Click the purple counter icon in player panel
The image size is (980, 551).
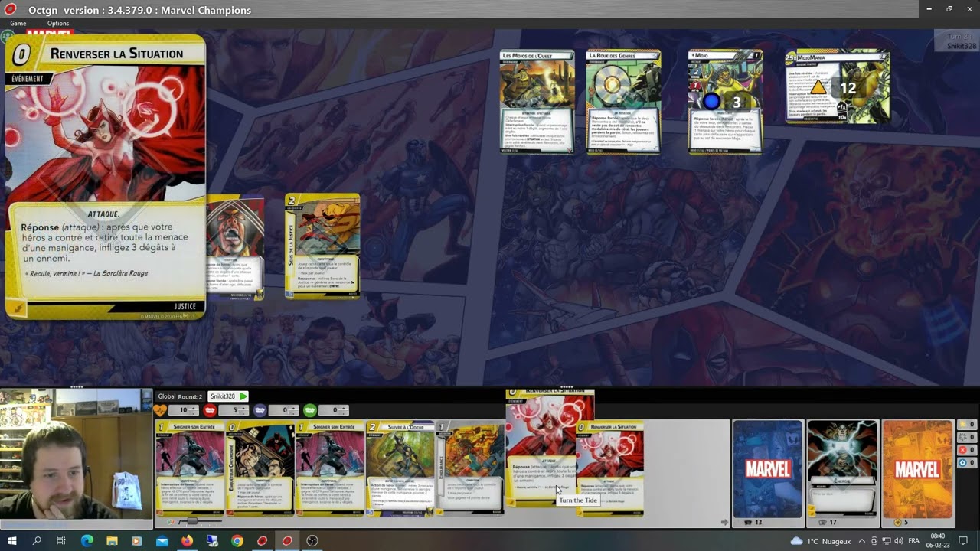pos(260,410)
